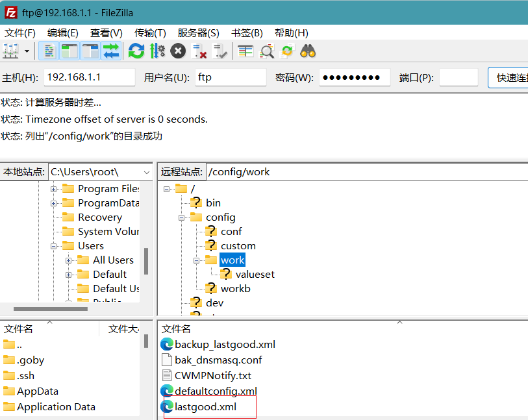The width and height of the screenshot is (528, 420).
Task: Open 帮助(H) menu
Action: coord(291,33)
